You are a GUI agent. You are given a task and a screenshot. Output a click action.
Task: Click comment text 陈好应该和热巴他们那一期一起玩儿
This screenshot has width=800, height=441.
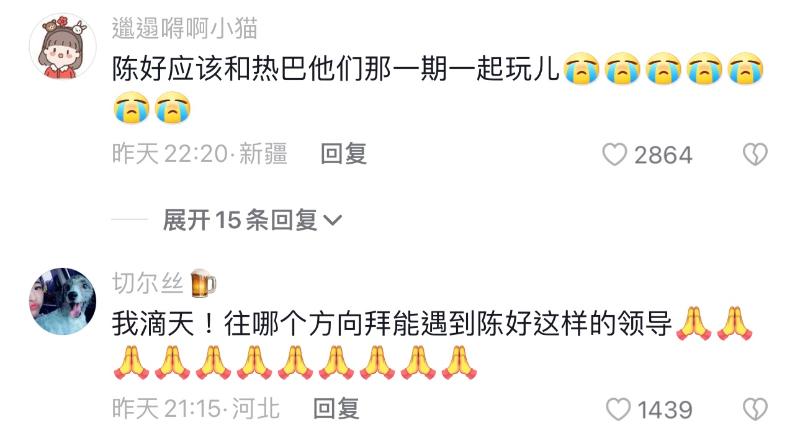(336, 68)
